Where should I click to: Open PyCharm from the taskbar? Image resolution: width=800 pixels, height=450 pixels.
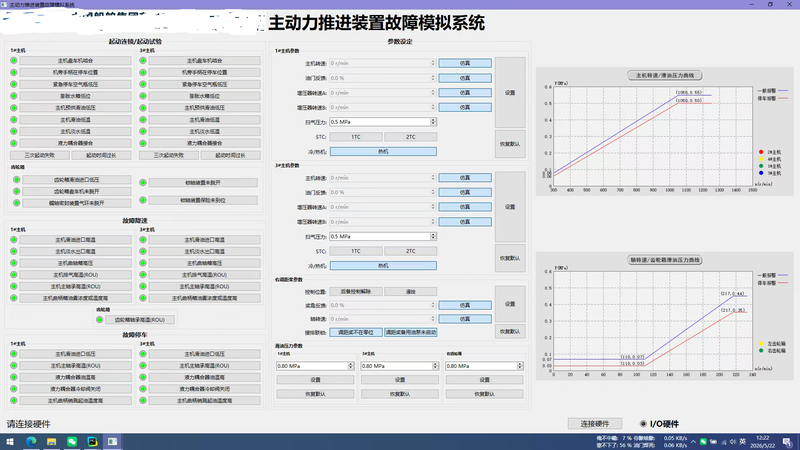pos(92,442)
